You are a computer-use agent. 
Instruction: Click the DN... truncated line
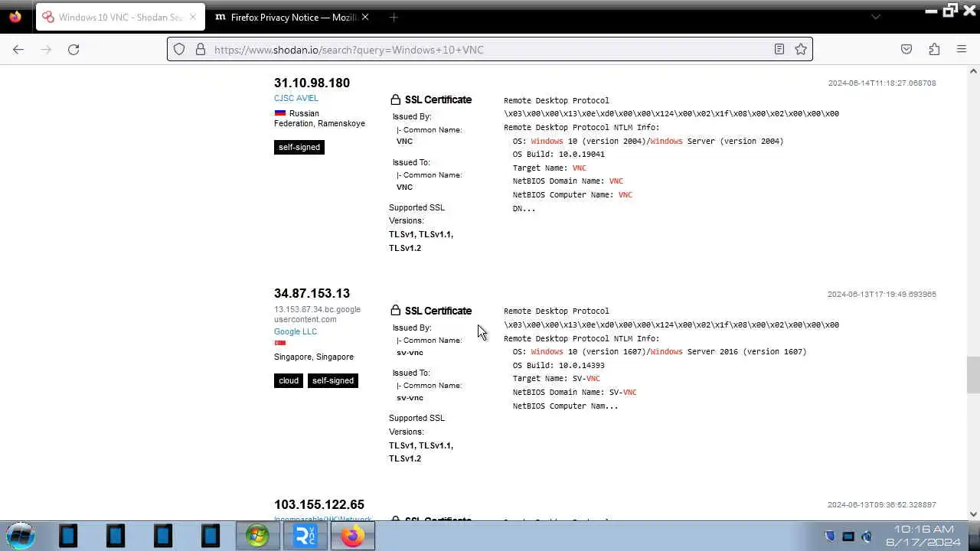pos(524,208)
